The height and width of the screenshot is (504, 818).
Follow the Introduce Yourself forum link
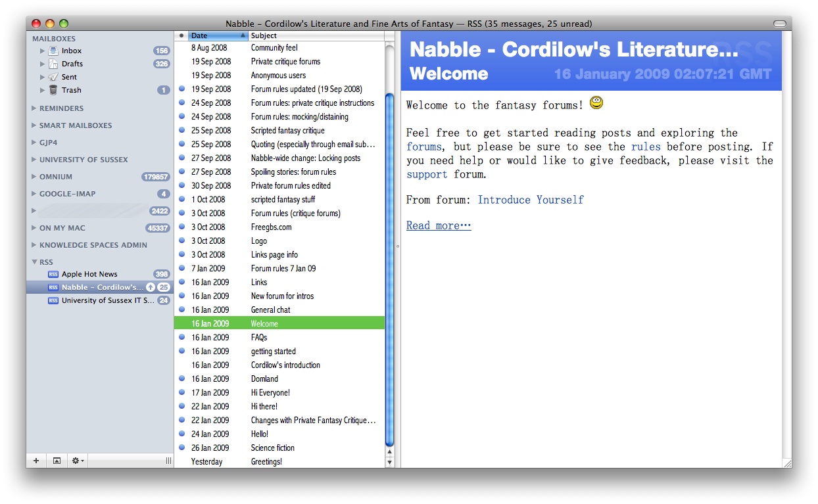(530, 200)
